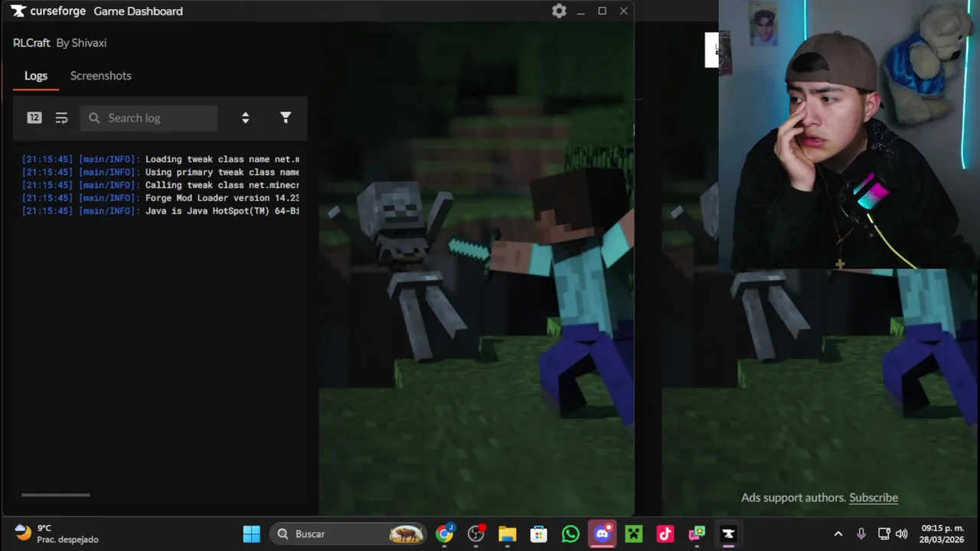Open the Windows Start menu
This screenshot has height=551, width=980.
[x=251, y=534]
